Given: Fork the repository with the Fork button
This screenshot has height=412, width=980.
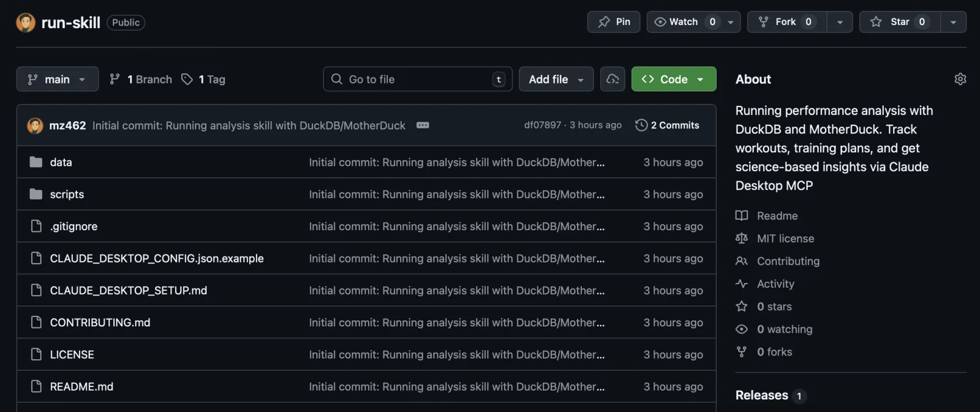Looking at the screenshot, I should [x=786, y=22].
